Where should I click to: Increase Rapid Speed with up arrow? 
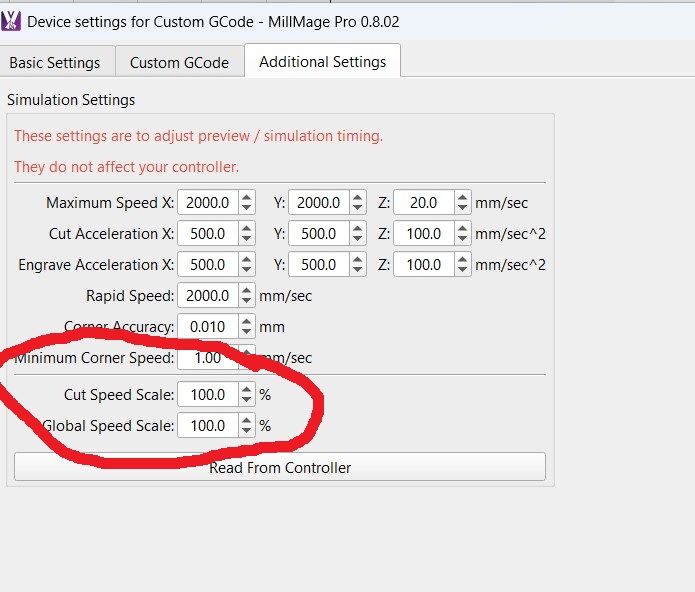tap(246, 290)
